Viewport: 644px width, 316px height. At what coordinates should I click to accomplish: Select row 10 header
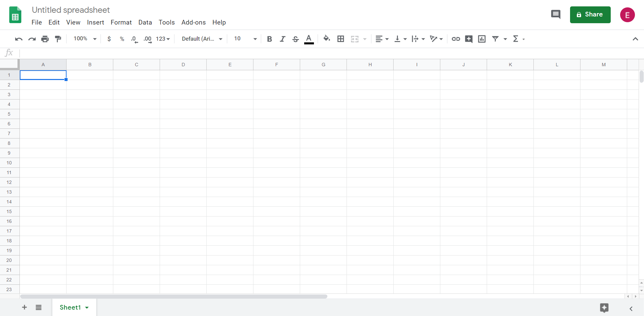point(9,163)
